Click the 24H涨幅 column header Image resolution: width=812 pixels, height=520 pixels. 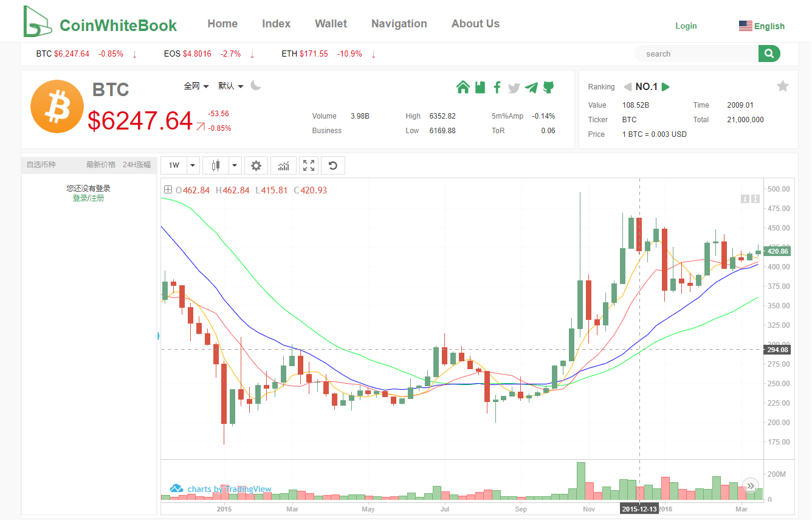[x=137, y=165]
